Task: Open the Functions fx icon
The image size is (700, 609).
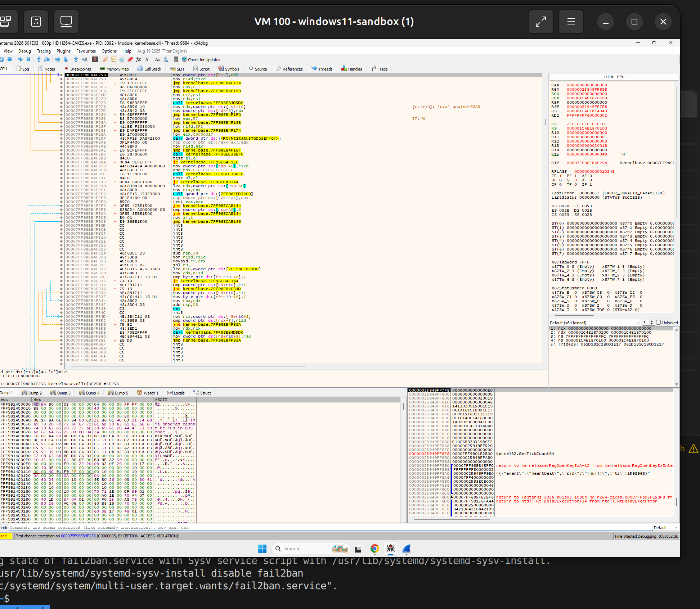Action: [139, 59]
